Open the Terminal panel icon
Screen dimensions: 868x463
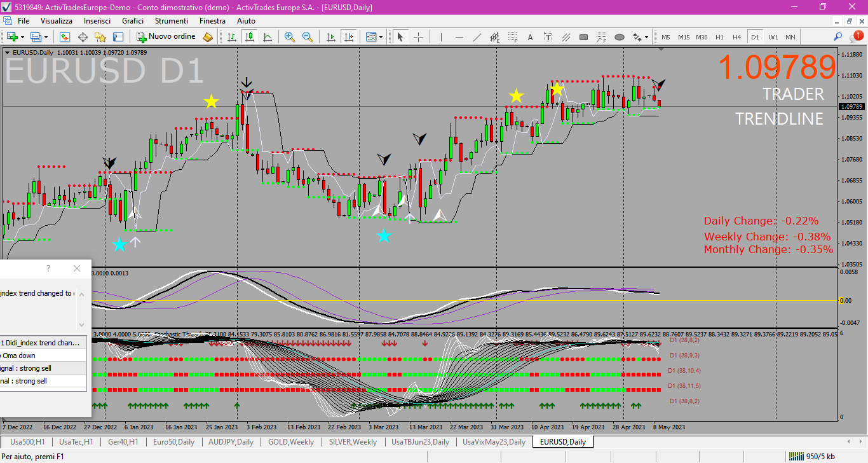118,37
